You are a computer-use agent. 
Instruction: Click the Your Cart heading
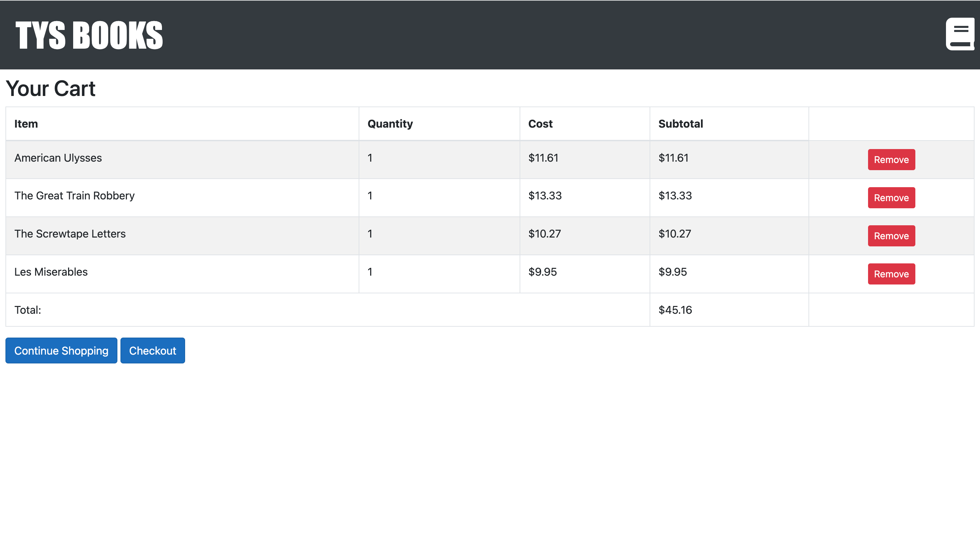(51, 88)
